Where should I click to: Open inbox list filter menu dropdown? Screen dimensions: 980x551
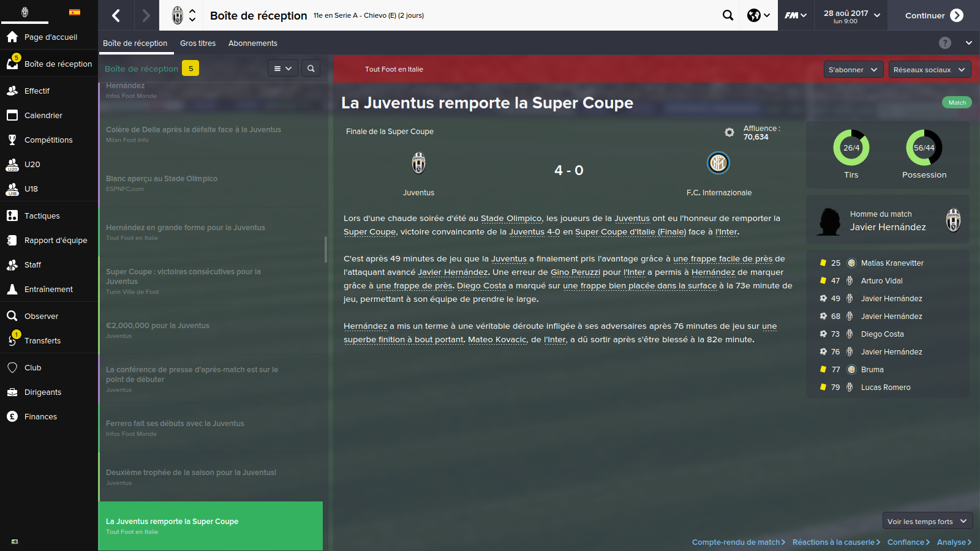(283, 69)
